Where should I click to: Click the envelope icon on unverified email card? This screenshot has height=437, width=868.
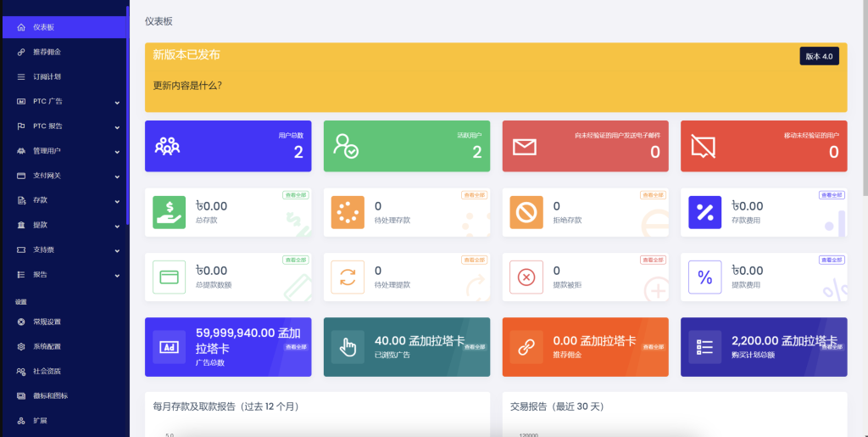click(525, 147)
